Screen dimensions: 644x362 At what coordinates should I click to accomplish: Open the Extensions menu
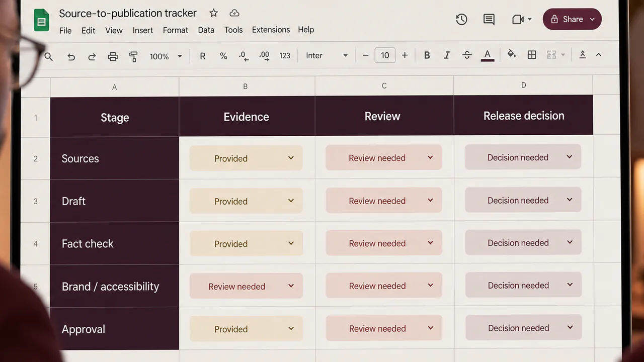coord(271,30)
